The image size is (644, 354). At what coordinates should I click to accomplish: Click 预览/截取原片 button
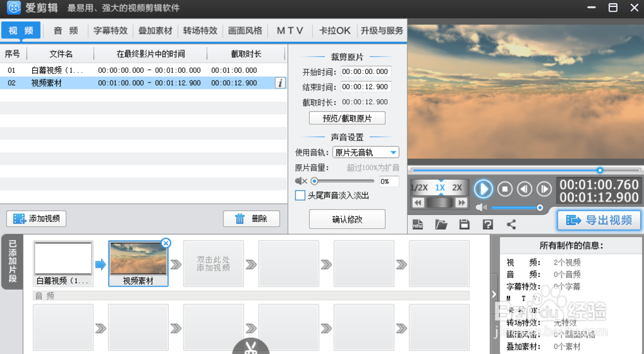[347, 118]
